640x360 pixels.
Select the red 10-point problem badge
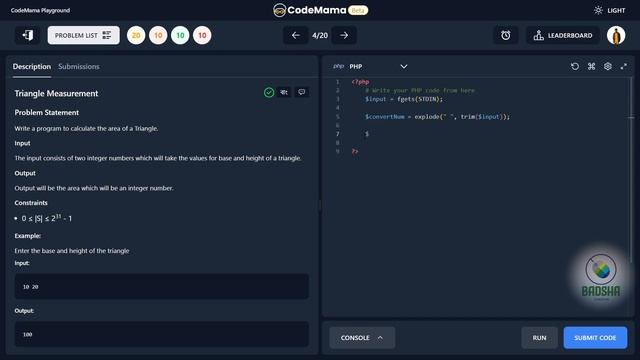(x=202, y=36)
